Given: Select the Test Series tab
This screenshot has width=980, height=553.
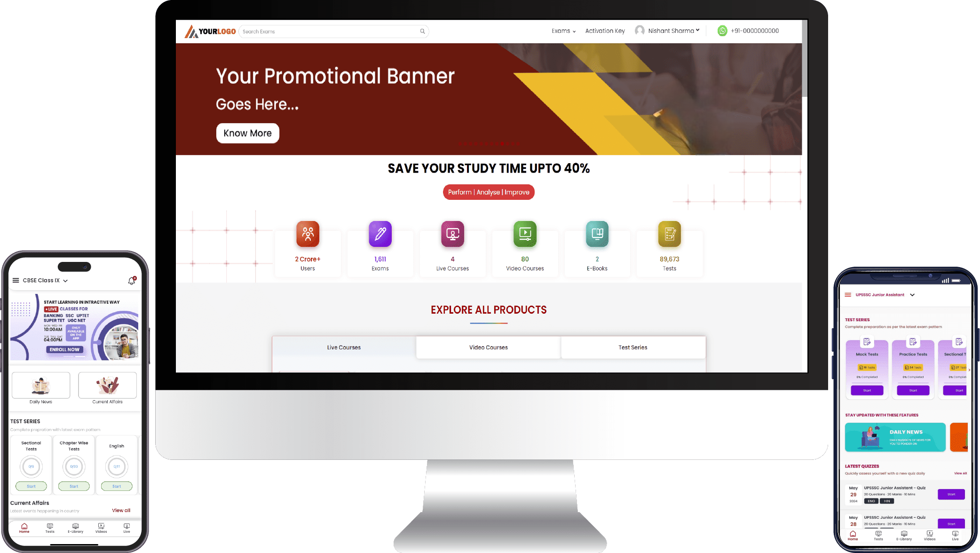Looking at the screenshot, I should click(632, 347).
